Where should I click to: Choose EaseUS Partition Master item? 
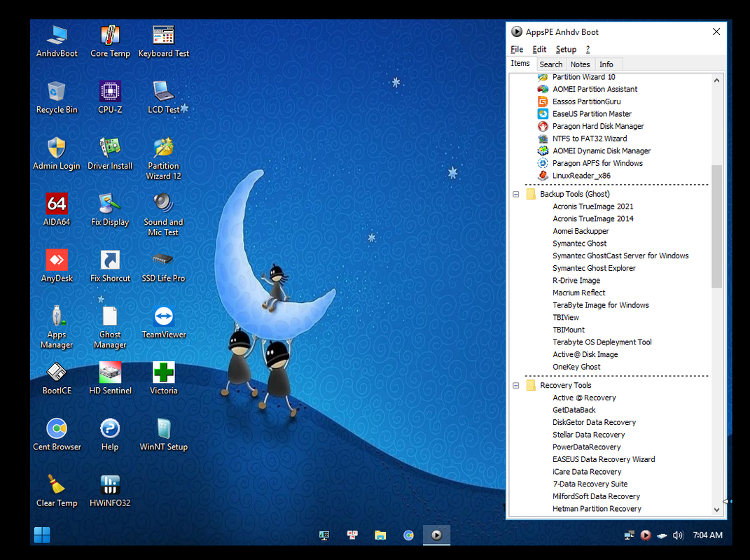pyautogui.click(x=592, y=114)
